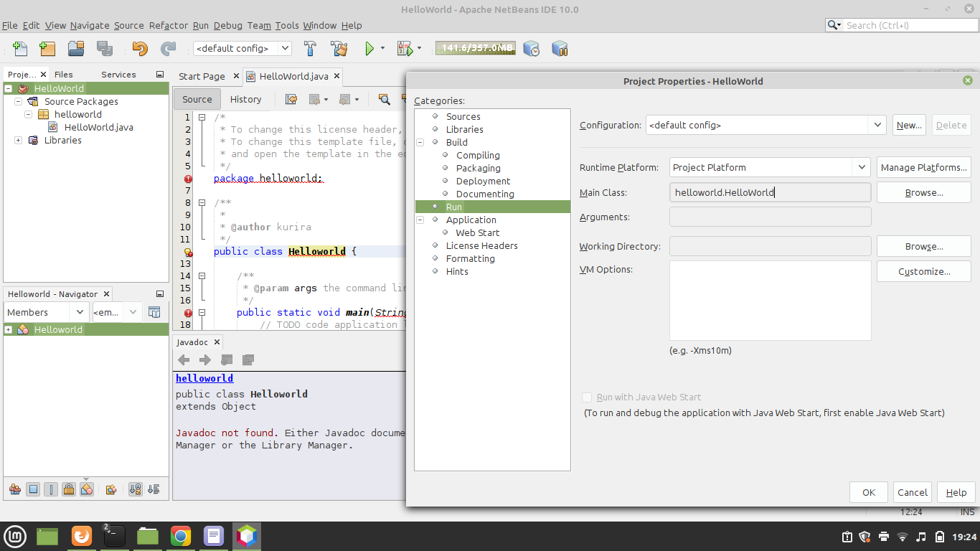Click the Find Selection magnifier icon in editor

click(x=384, y=100)
